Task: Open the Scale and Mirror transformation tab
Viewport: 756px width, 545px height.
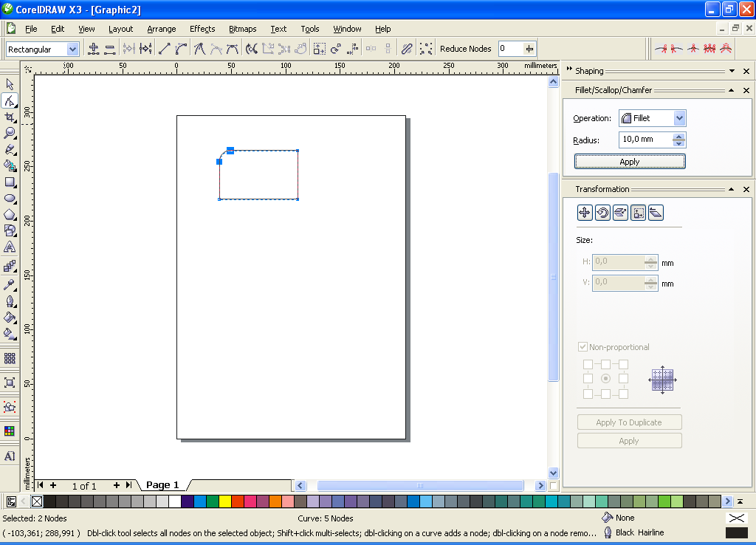Action: (620, 213)
